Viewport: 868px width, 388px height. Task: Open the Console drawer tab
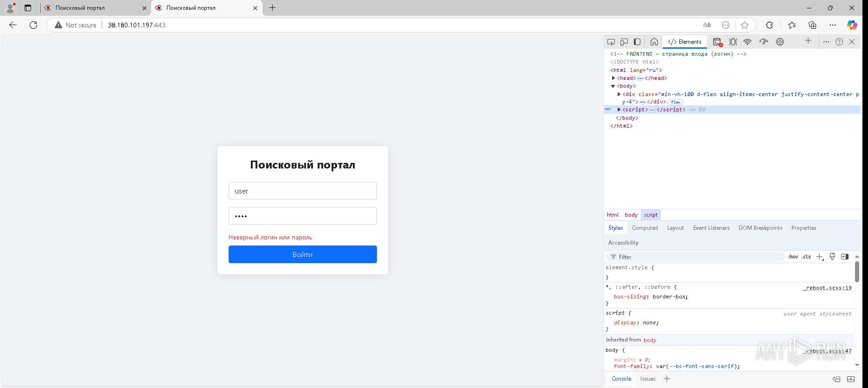click(x=621, y=379)
